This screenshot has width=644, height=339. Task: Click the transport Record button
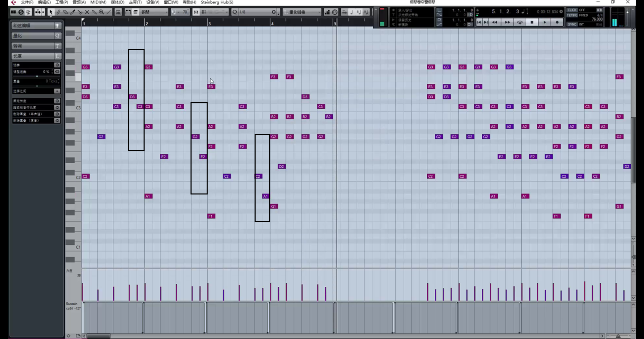click(x=557, y=22)
